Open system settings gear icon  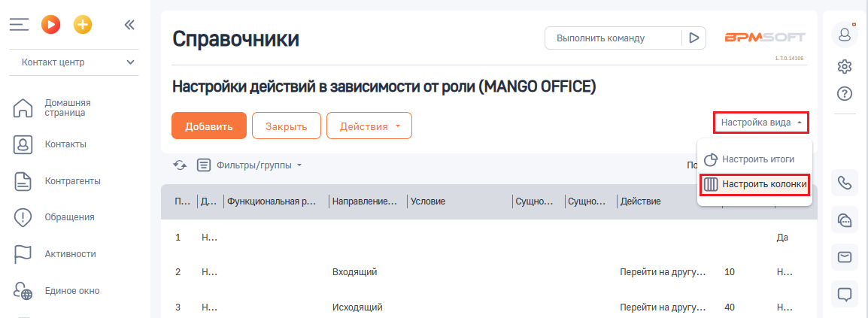[x=844, y=67]
